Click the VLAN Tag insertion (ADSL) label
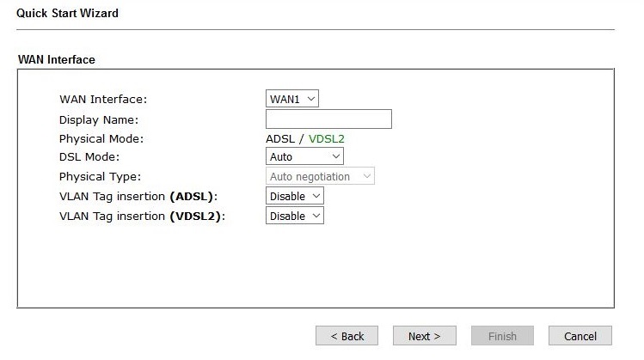This screenshot has height=360, width=644. [138, 196]
